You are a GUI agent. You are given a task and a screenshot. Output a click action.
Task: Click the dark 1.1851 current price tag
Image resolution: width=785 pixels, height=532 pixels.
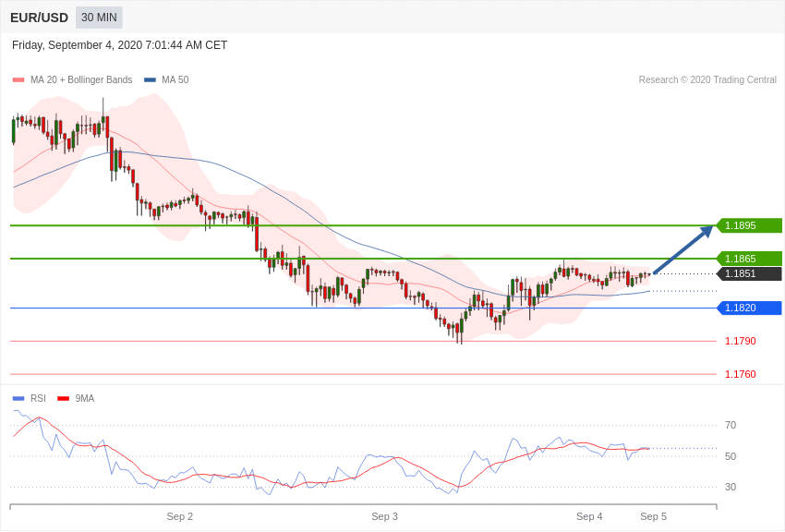pyautogui.click(x=749, y=273)
